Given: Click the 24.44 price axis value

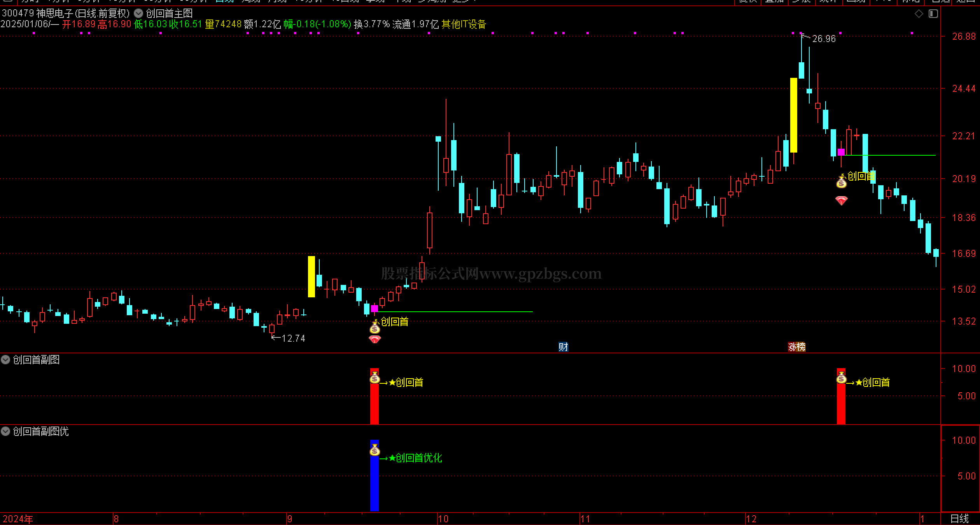Looking at the screenshot, I should [964, 89].
